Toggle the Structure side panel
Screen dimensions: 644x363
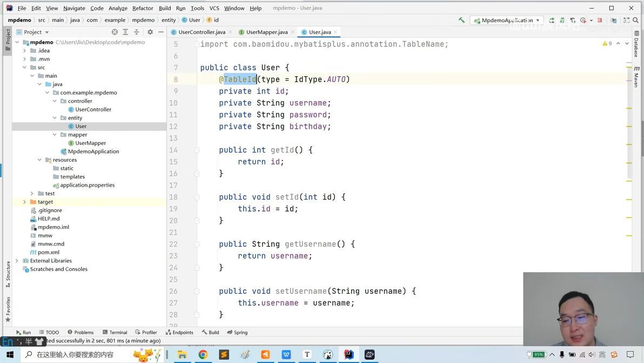pyautogui.click(x=8, y=274)
